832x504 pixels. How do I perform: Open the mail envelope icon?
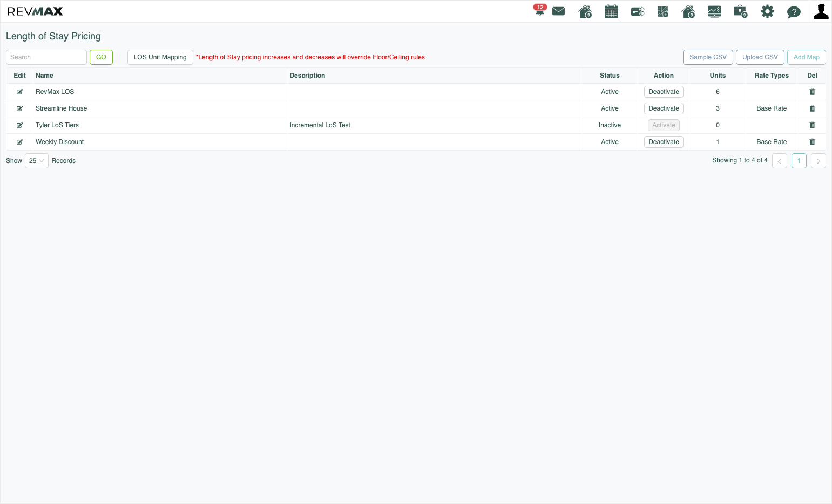point(559,11)
